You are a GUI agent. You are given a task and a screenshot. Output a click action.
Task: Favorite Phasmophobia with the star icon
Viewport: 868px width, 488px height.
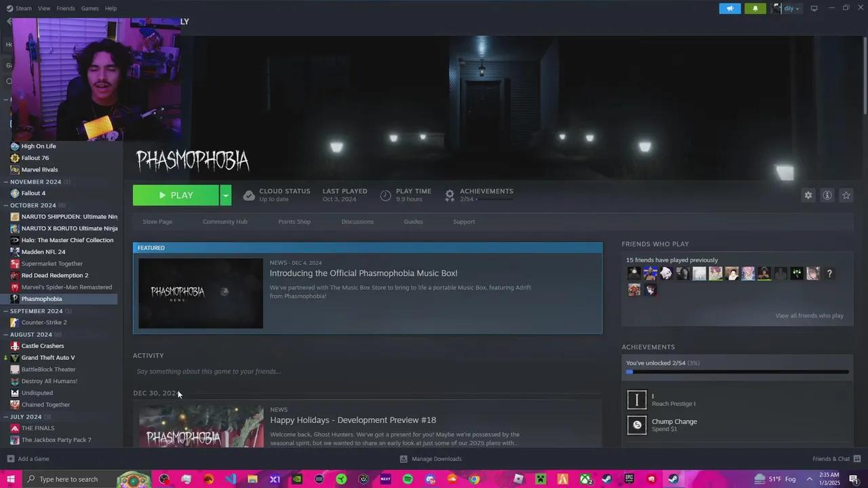[846, 195]
